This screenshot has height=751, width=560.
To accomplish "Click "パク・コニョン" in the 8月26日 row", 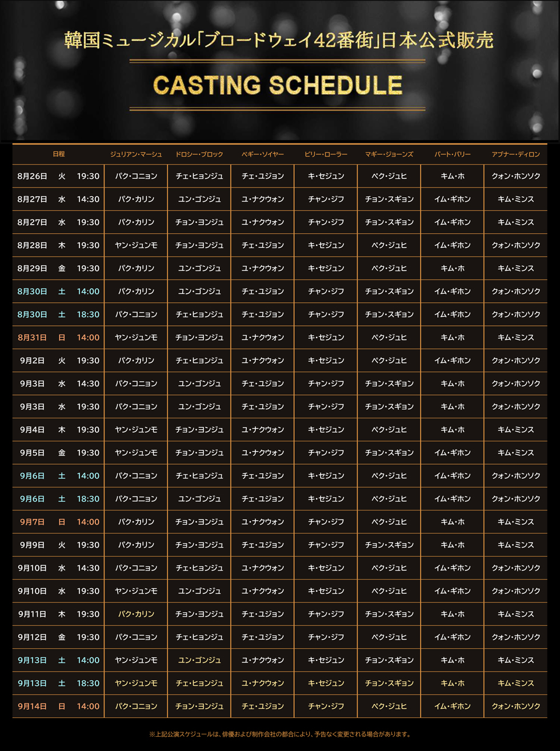I will [x=136, y=176].
